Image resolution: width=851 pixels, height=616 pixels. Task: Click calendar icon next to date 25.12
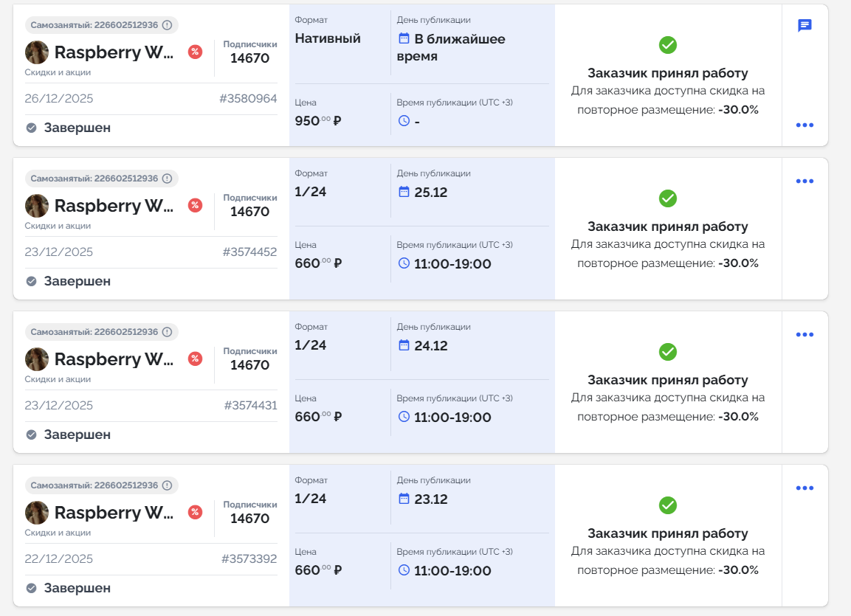(404, 192)
